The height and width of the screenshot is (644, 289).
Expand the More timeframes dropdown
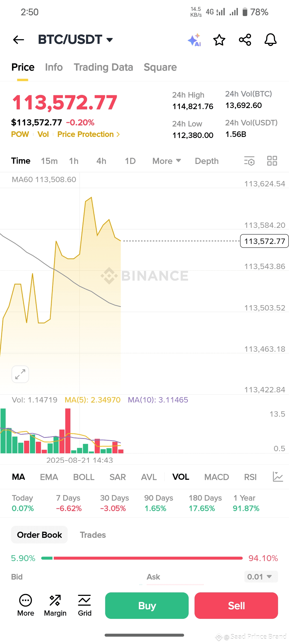point(166,161)
